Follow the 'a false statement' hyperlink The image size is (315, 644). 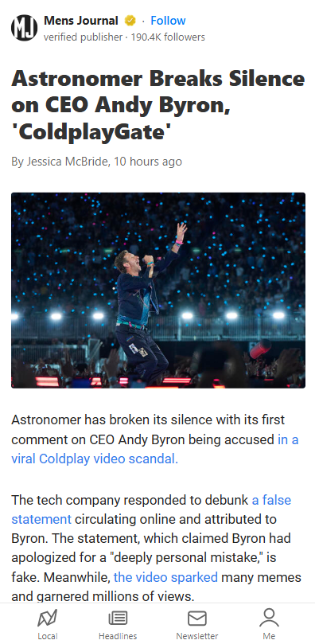(x=151, y=509)
